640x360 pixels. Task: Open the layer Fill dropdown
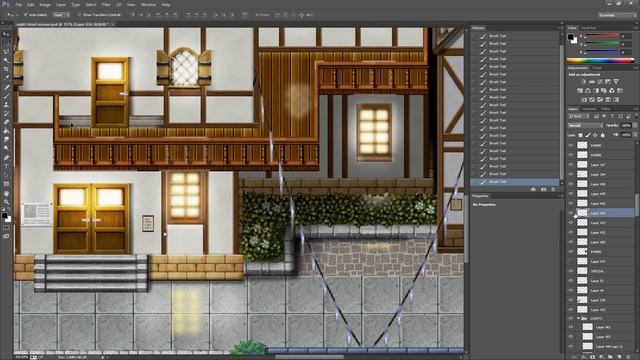[x=634, y=135]
